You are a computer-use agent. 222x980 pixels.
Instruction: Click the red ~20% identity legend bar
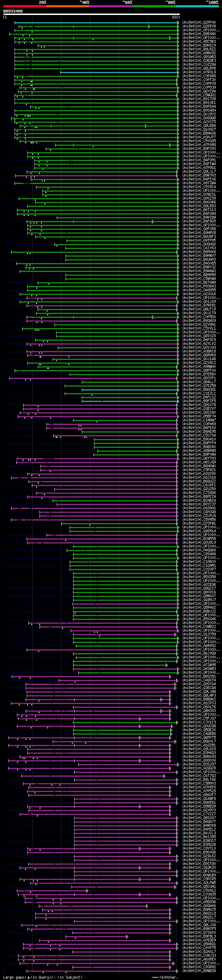pyautogui.click(x=25, y=6)
